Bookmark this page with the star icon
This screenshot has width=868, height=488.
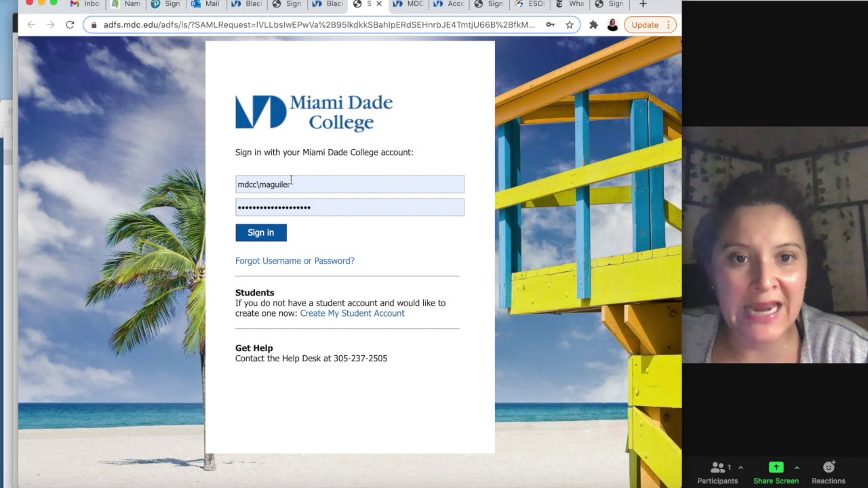point(570,25)
